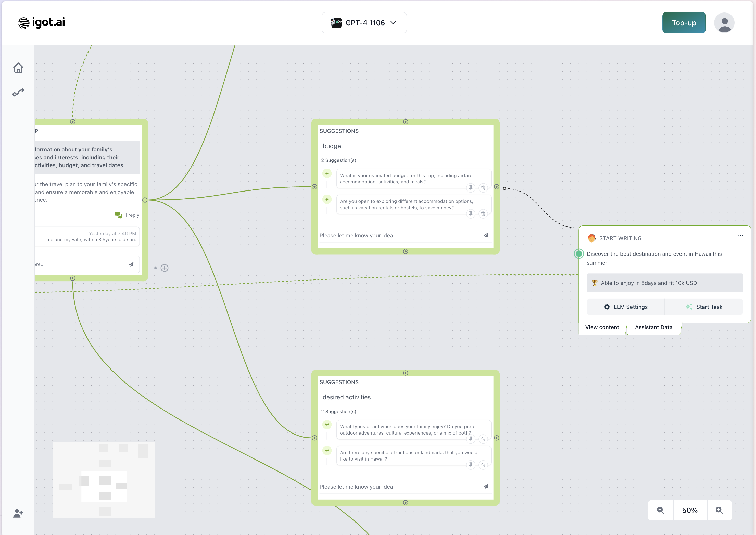
Task: Click the add user icon in sidebar
Action: click(x=18, y=513)
